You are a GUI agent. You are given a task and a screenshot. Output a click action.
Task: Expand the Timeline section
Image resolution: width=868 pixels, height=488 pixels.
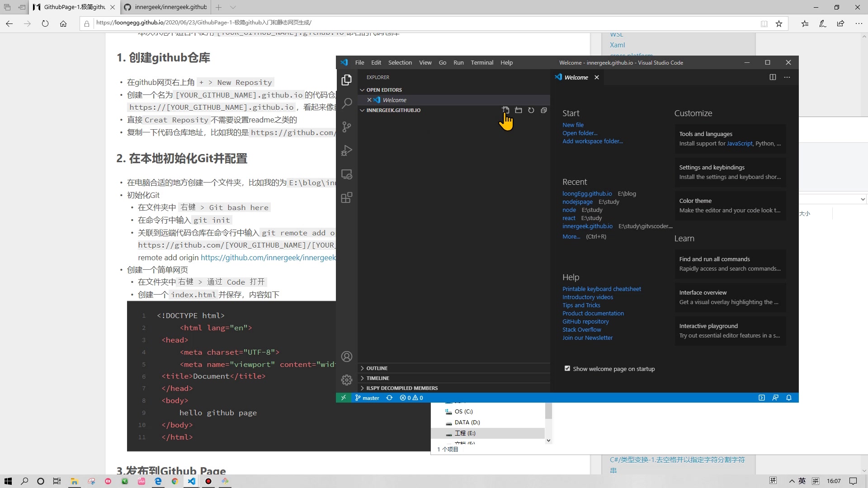(x=454, y=378)
